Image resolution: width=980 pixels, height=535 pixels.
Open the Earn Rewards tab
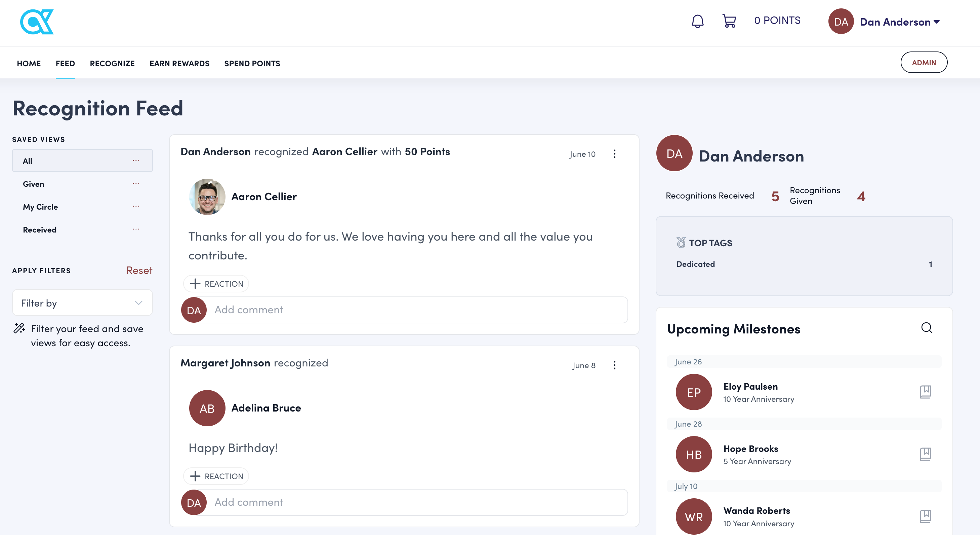point(179,64)
